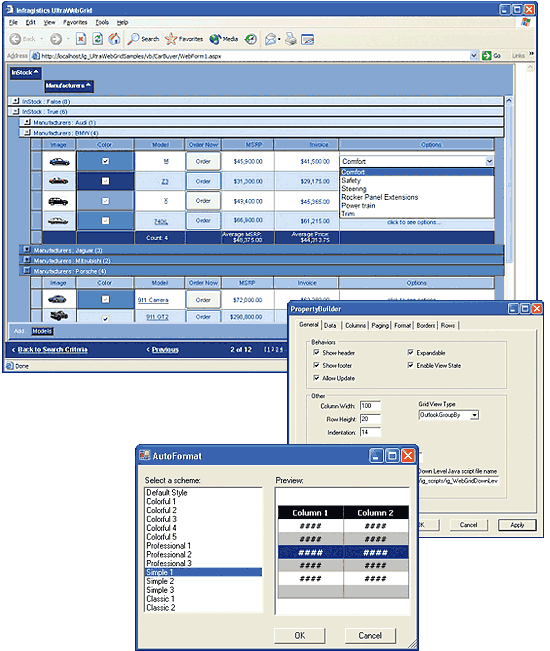Click the Go arrow button
The height and width of the screenshot is (651, 550).
tap(487, 55)
